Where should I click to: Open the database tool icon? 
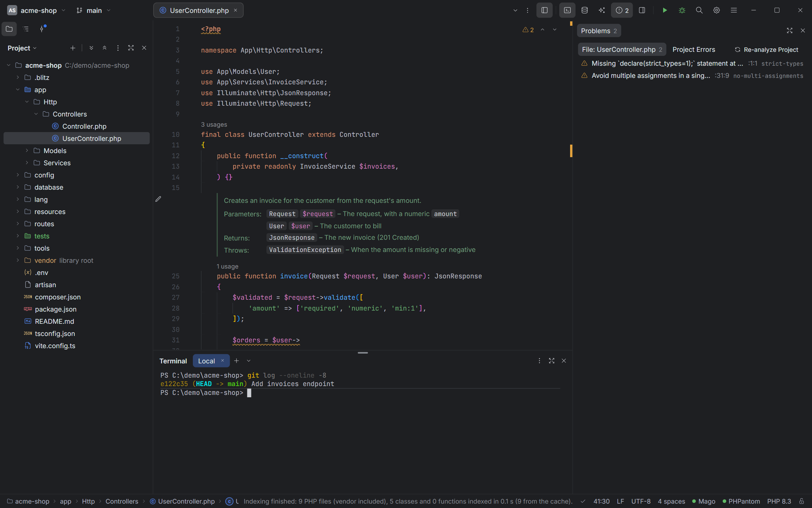click(585, 10)
